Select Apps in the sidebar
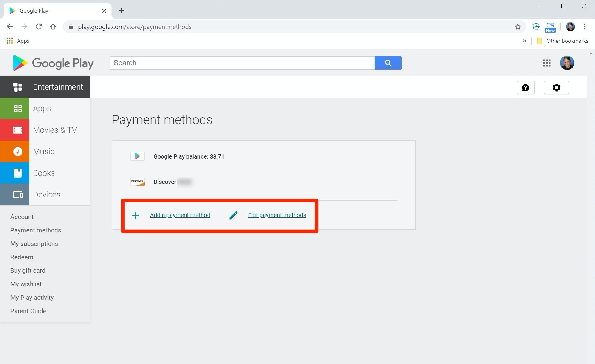This screenshot has height=364, width=595. pyautogui.click(x=42, y=108)
